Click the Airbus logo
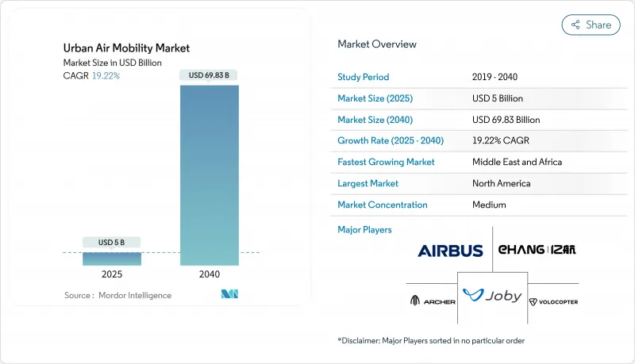Image resolution: width=635 pixels, height=364 pixels. [450, 251]
